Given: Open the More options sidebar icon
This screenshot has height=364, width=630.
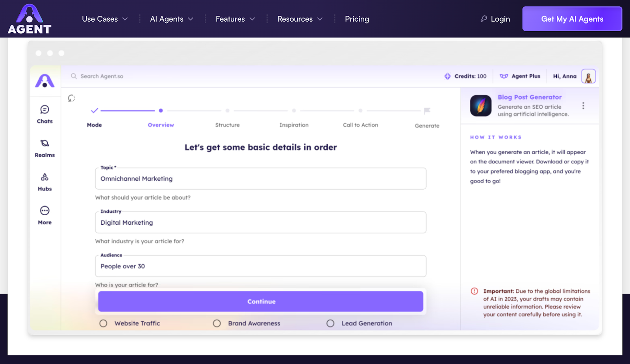Looking at the screenshot, I should pyautogui.click(x=45, y=211).
